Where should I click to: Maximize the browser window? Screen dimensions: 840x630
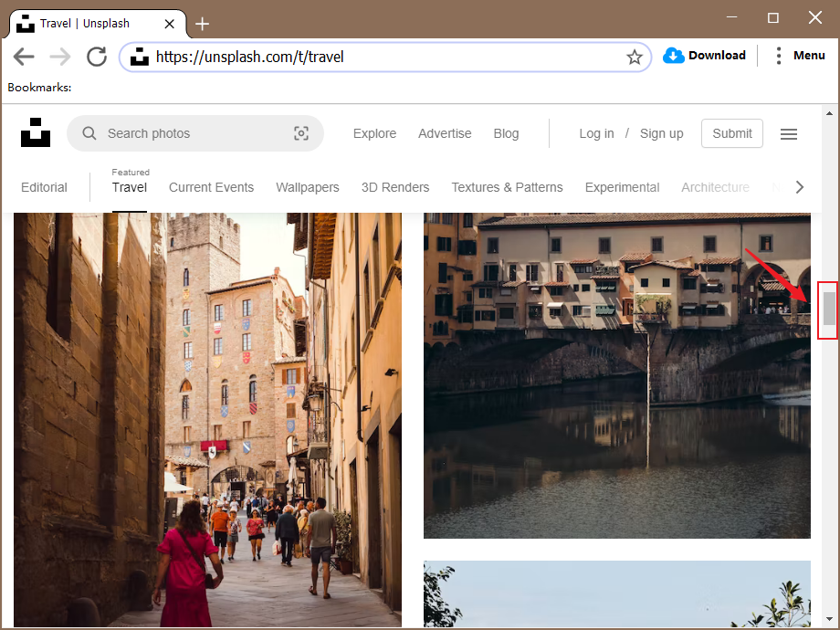[773, 17]
